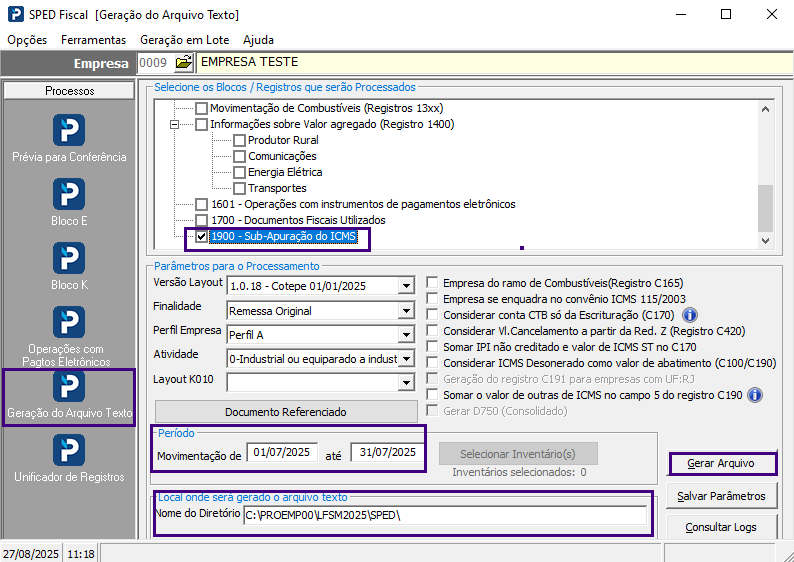Click the Consultar Logs button
This screenshot has height=562, width=794.
(721, 527)
